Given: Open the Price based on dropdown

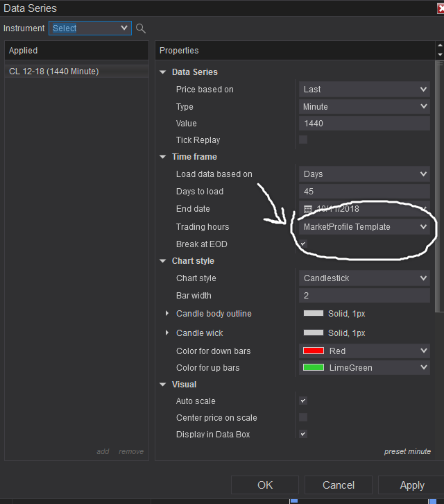Looking at the screenshot, I should 364,90.
